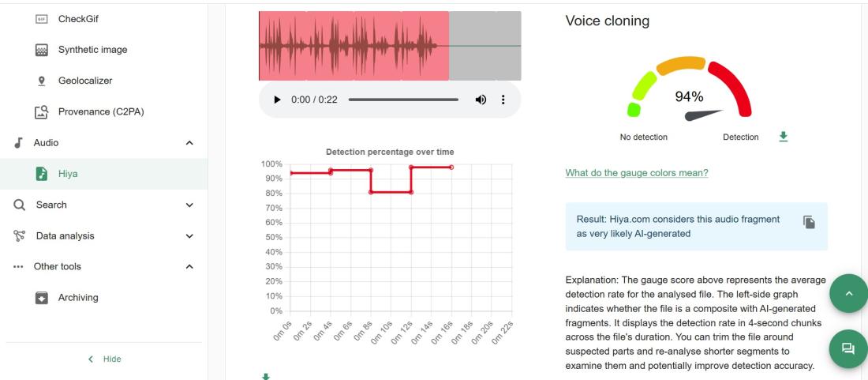Select the Hiya audio file icon
868x380 pixels.
tap(43, 174)
